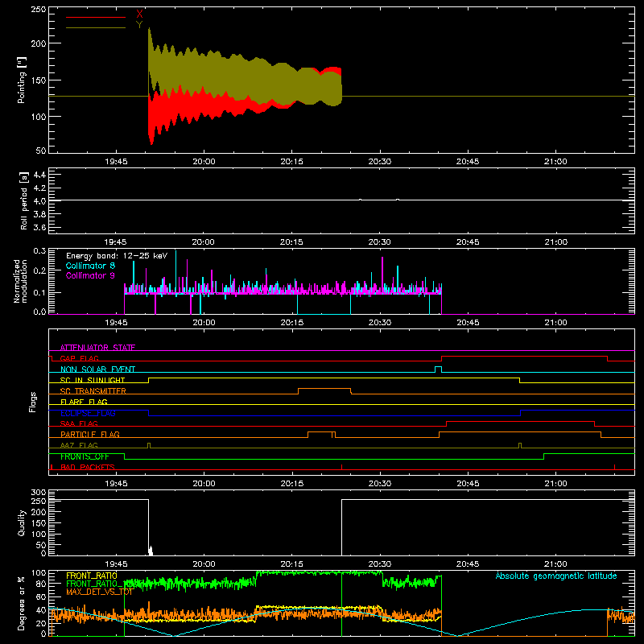
Task: Select the PARTICLE_FLAG label
Action: coord(90,435)
